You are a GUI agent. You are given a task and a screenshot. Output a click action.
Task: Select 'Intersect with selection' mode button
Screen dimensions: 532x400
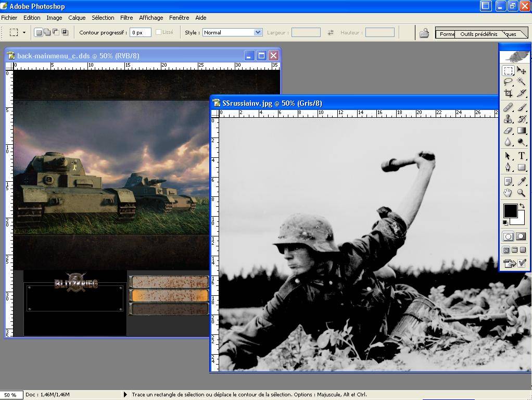click(65, 32)
